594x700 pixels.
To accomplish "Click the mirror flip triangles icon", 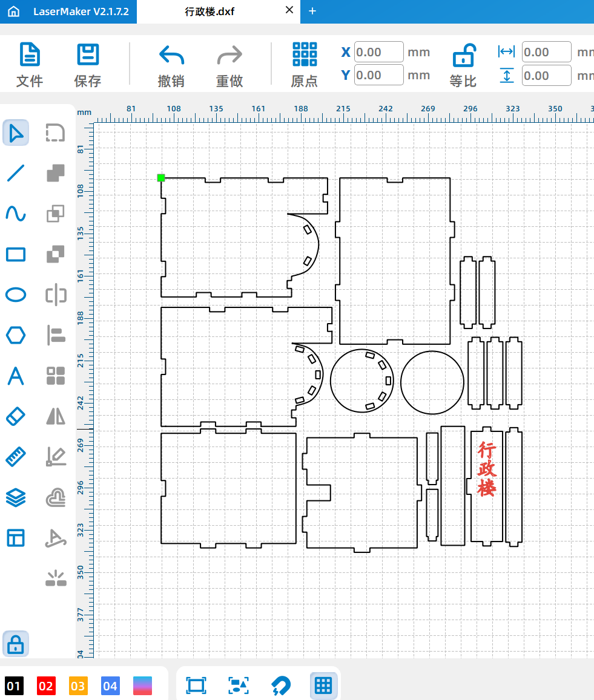I will [56, 416].
